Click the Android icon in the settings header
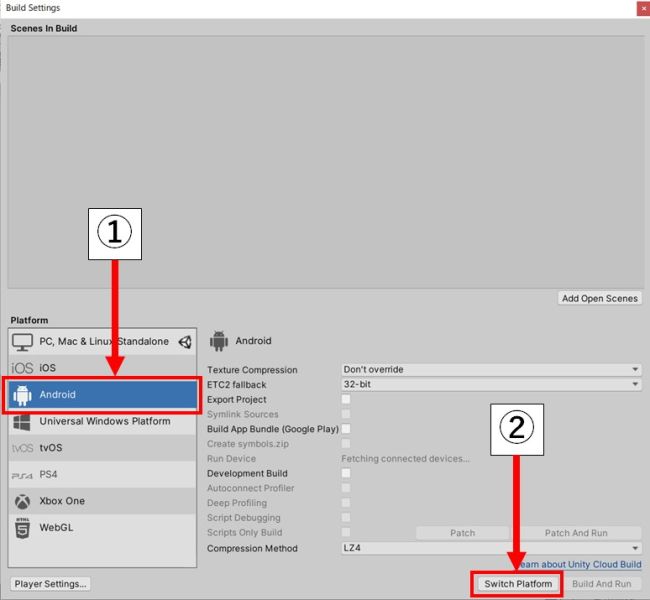 pos(219,341)
